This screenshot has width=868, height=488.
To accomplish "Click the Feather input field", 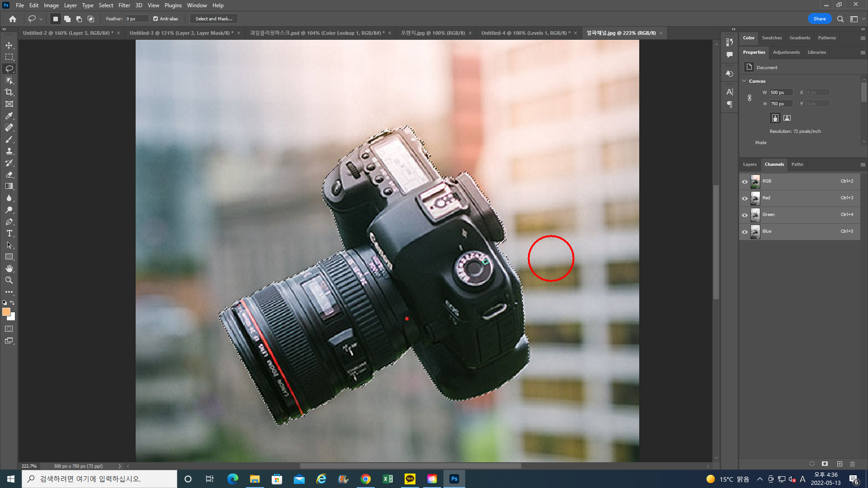I will point(137,19).
